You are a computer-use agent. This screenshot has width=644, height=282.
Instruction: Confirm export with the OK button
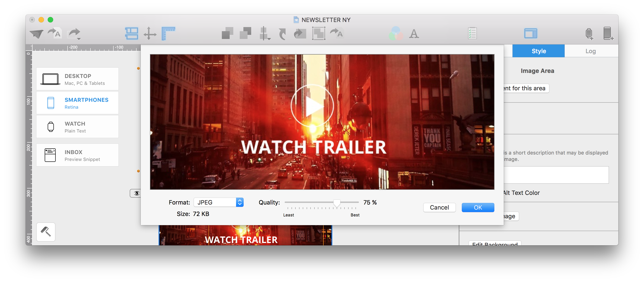pos(478,207)
